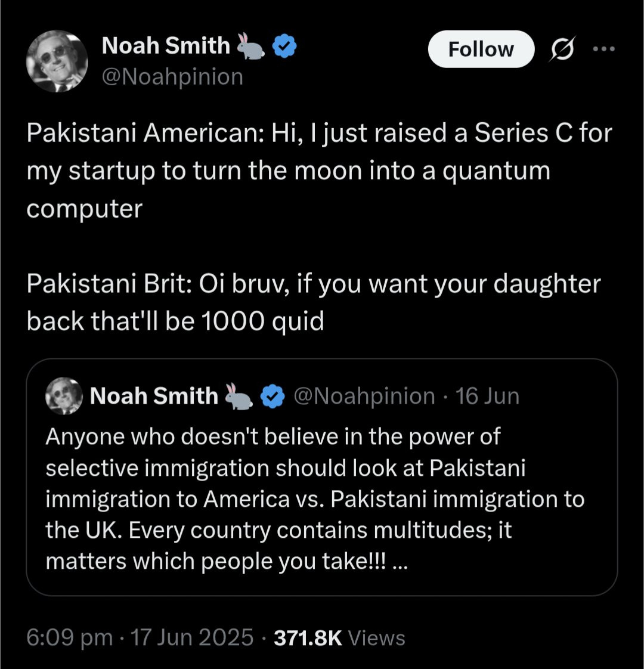Viewport: 644px width, 669px height.
Task: Click the rabbit emoji next to the main author name
Action: click(251, 47)
